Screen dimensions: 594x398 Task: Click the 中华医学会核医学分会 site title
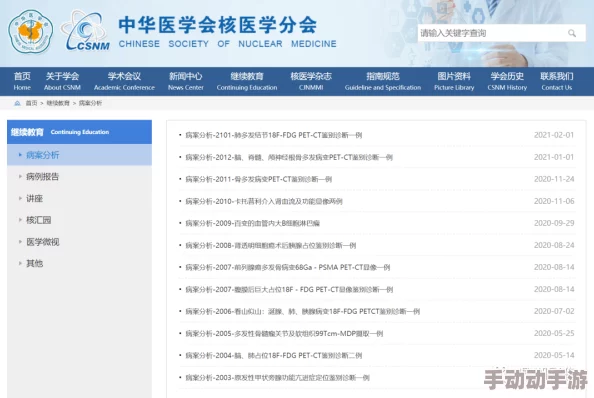pyautogui.click(x=218, y=25)
